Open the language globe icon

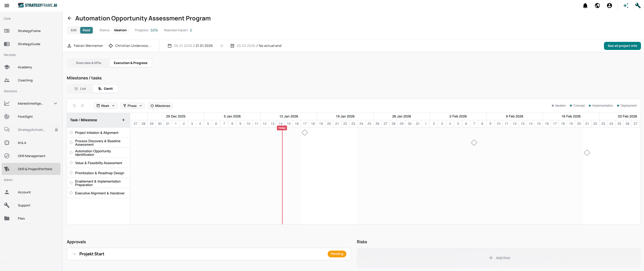pyautogui.click(x=597, y=6)
